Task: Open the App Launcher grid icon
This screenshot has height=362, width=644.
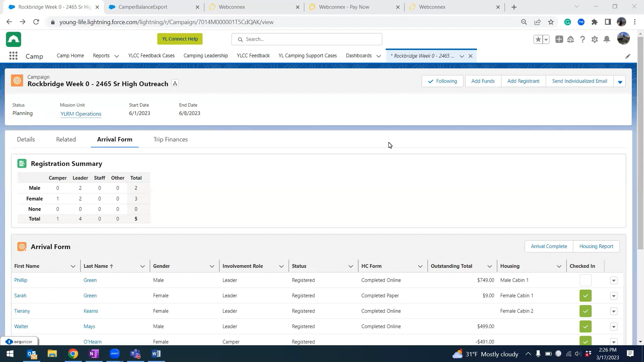Action: click(13, 56)
